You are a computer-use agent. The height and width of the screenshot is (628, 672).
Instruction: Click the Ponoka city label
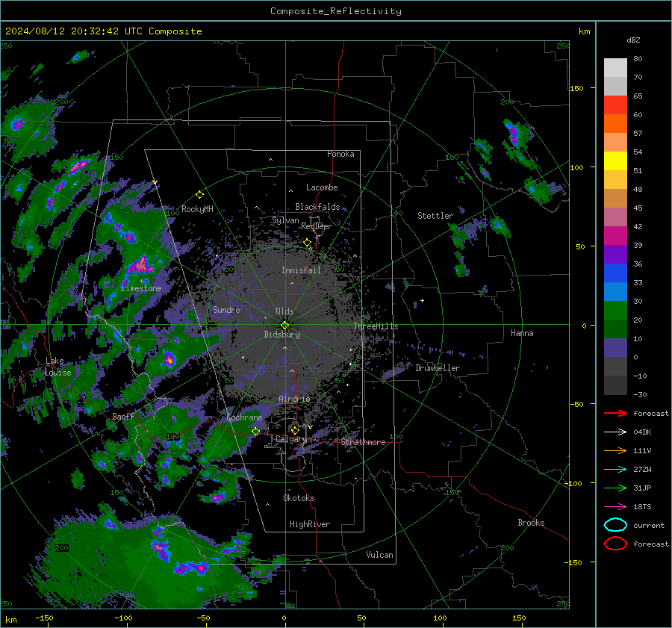click(340, 154)
